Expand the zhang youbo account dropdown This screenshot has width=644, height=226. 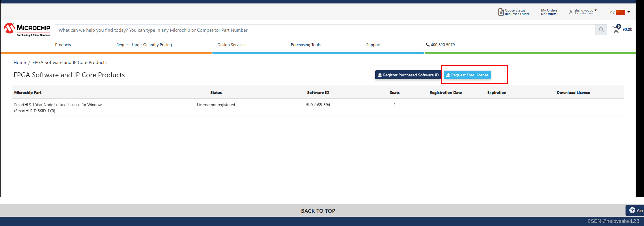click(x=596, y=10)
